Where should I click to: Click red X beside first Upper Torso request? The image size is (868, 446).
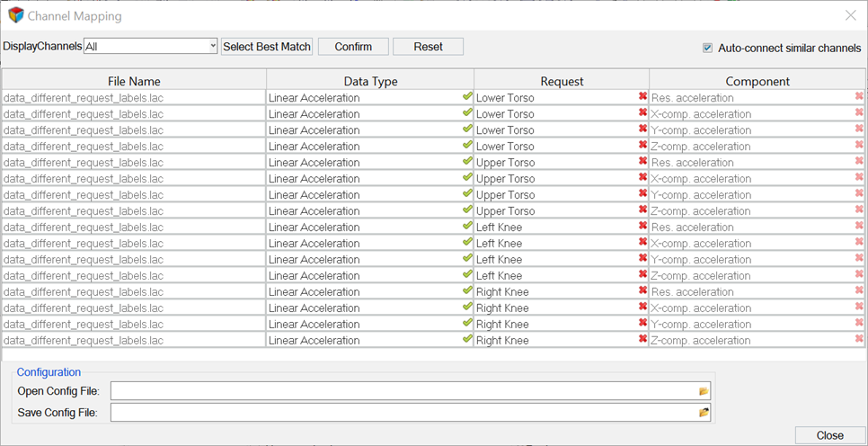[642, 161]
